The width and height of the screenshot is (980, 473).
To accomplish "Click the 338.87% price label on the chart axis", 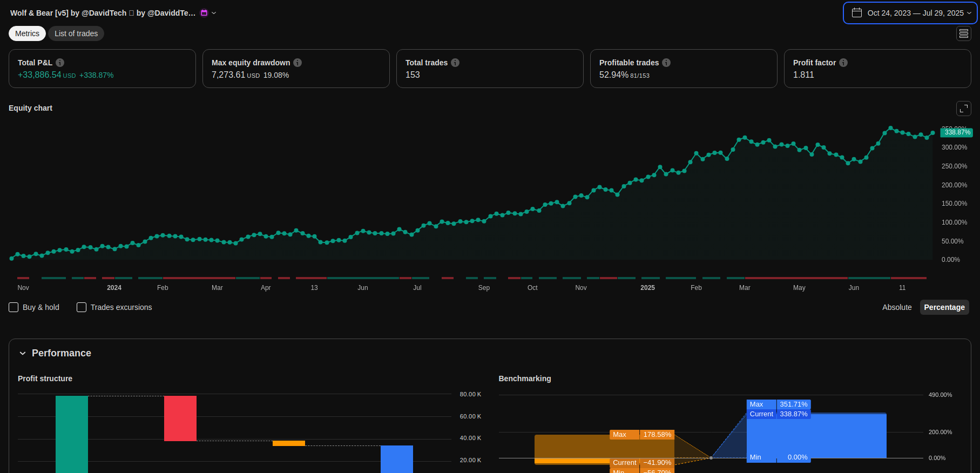I will tap(957, 132).
